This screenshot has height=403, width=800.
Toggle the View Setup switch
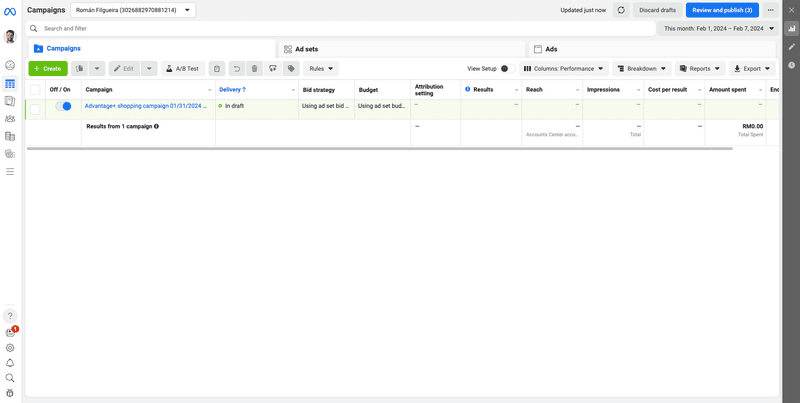point(507,68)
